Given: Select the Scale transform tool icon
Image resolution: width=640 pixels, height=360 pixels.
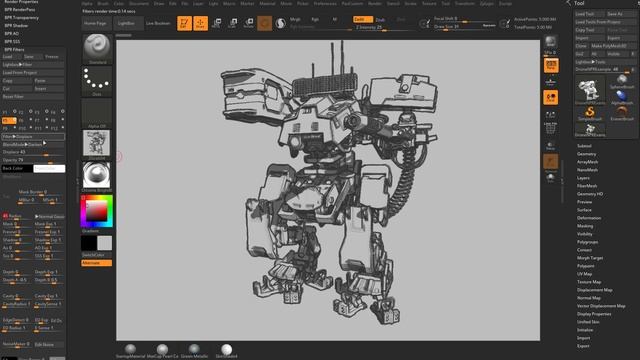Looking at the screenshot, I should pyautogui.click(x=233, y=23).
